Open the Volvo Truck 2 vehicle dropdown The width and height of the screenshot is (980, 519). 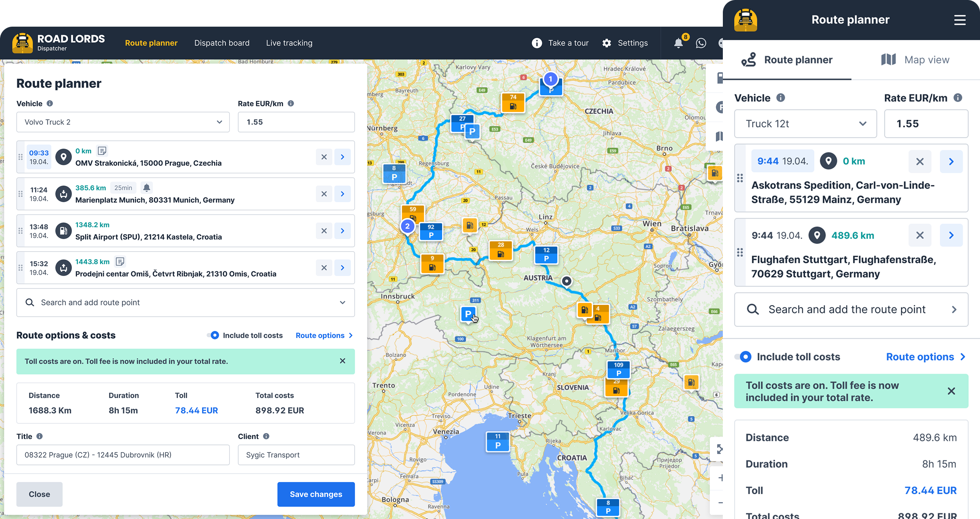coord(123,122)
